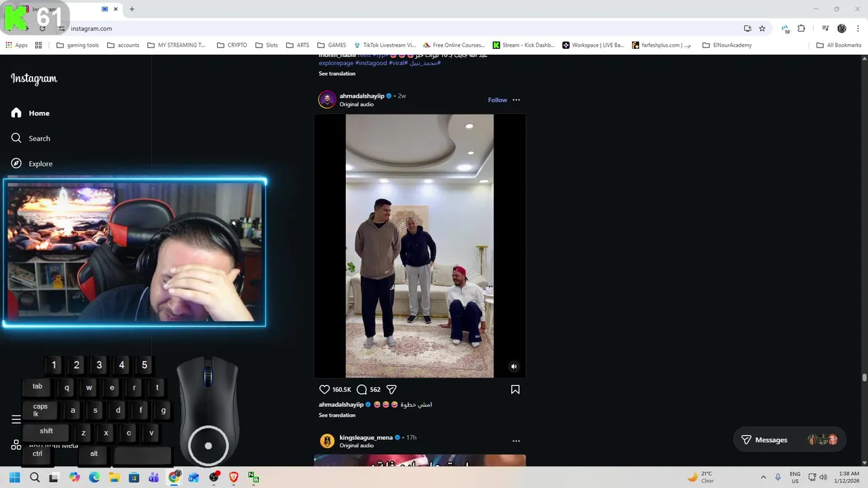868x488 pixels.
Task: Open farfeshplus.com bookmark
Action: tap(662, 45)
